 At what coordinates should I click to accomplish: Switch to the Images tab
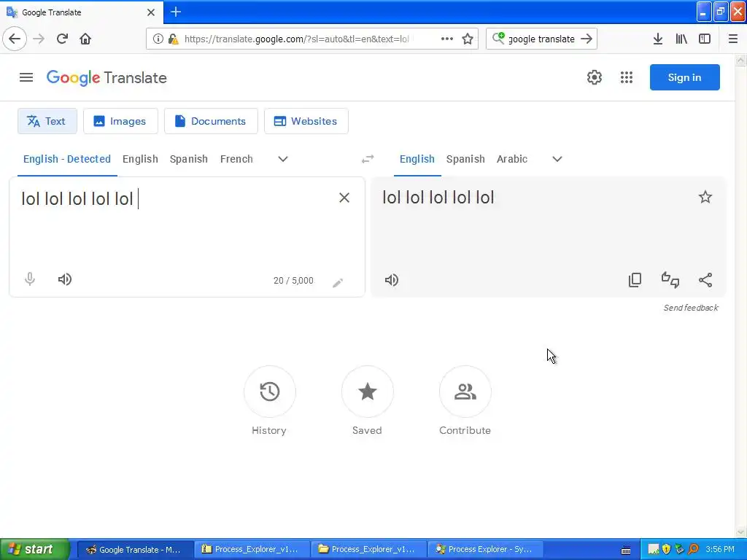click(120, 121)
